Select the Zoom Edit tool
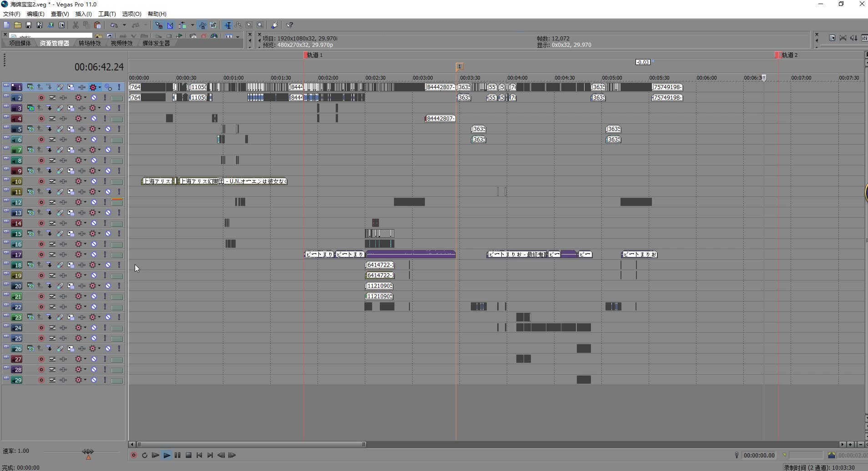 tap(260, 25)
